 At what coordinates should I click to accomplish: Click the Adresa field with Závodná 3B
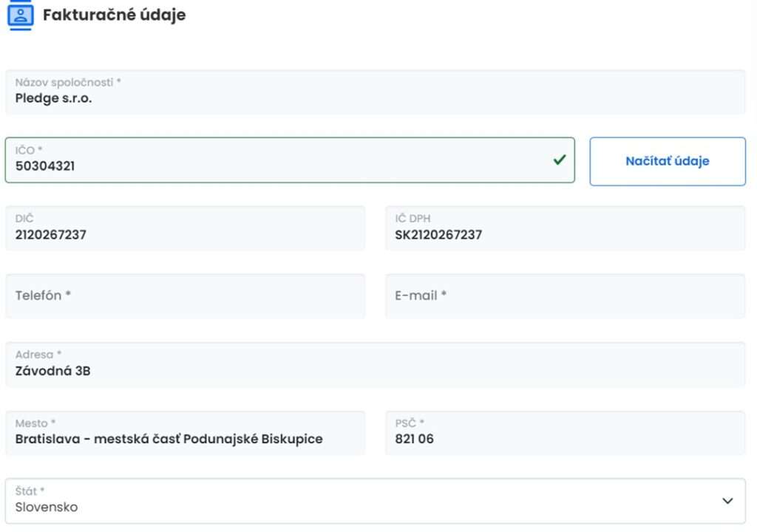click(x=375, y=365)
